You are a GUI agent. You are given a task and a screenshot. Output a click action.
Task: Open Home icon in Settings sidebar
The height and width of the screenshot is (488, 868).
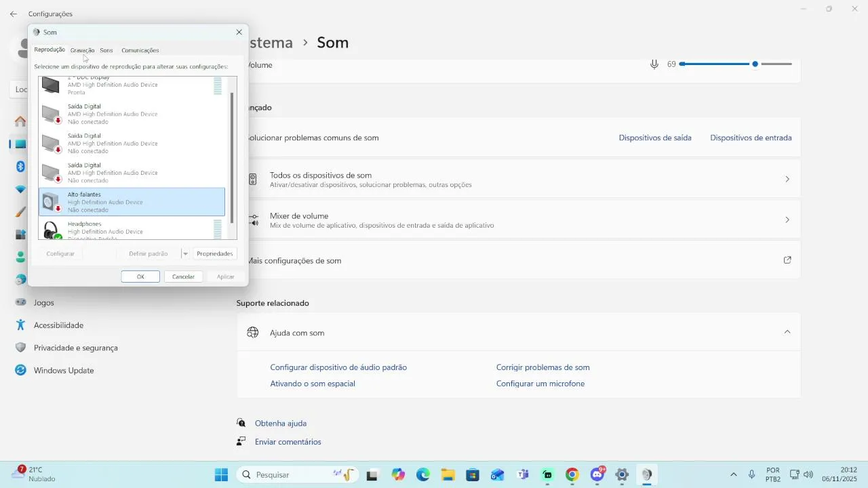pos(20,121)
